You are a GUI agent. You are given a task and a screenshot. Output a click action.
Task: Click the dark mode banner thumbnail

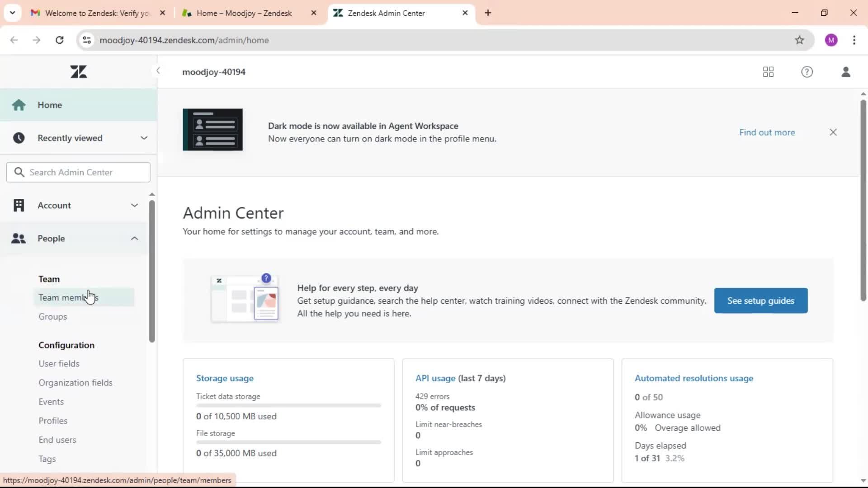[212, 130]
